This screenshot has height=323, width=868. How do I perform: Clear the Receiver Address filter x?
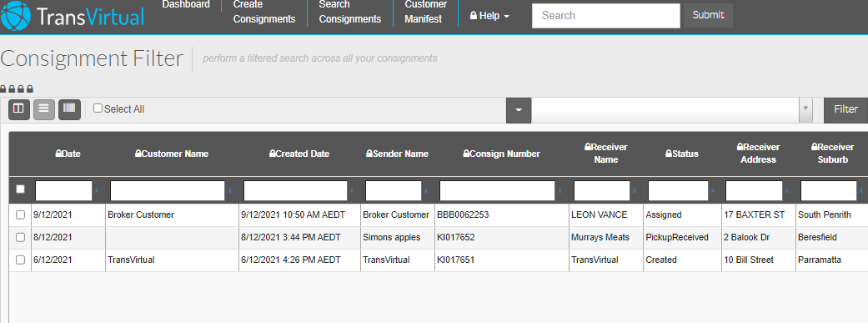point(787,190)
